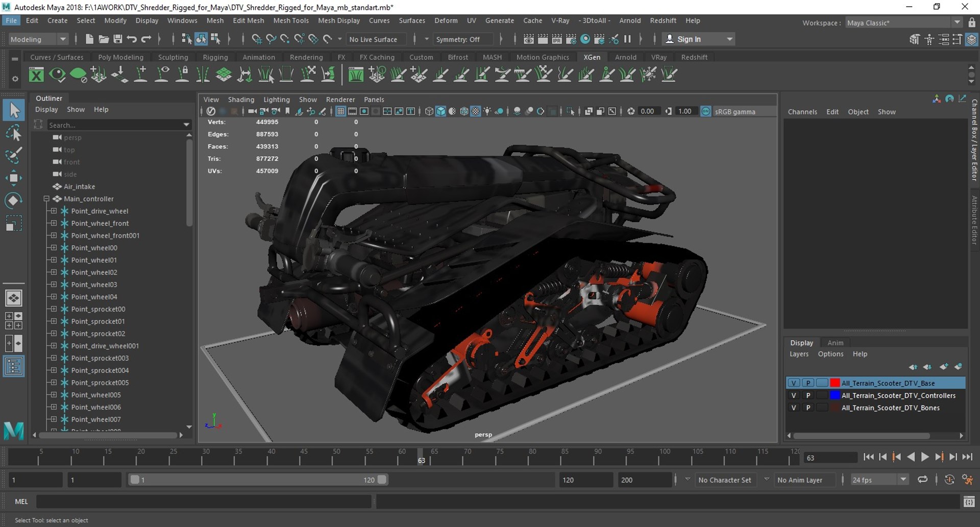Switch to single-pane layout icon

tap(14, 298)
